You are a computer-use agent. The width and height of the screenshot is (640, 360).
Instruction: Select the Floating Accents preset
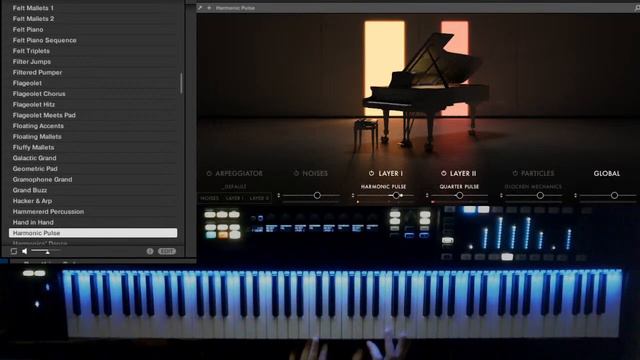point(93,126)
